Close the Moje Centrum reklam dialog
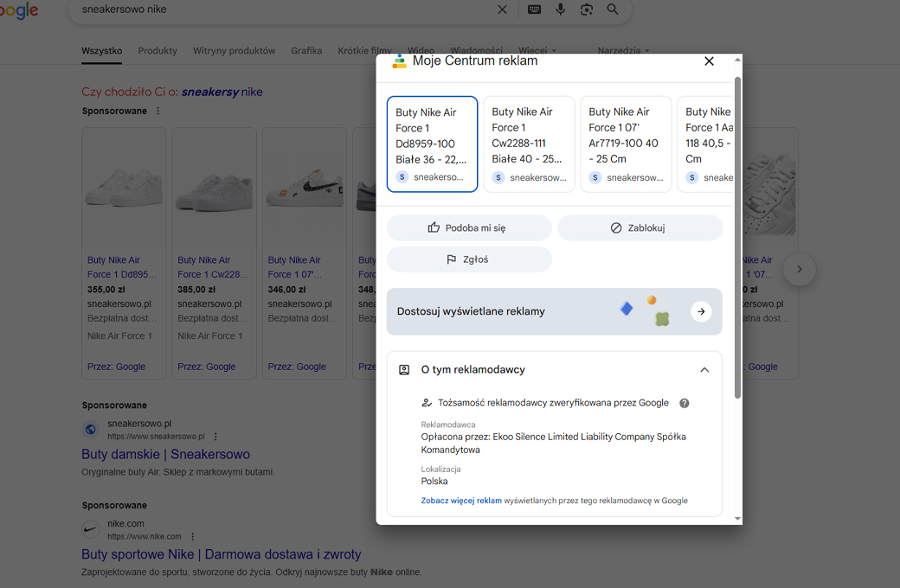The width and height of the screenshot is (900, 588). (709, 61)
